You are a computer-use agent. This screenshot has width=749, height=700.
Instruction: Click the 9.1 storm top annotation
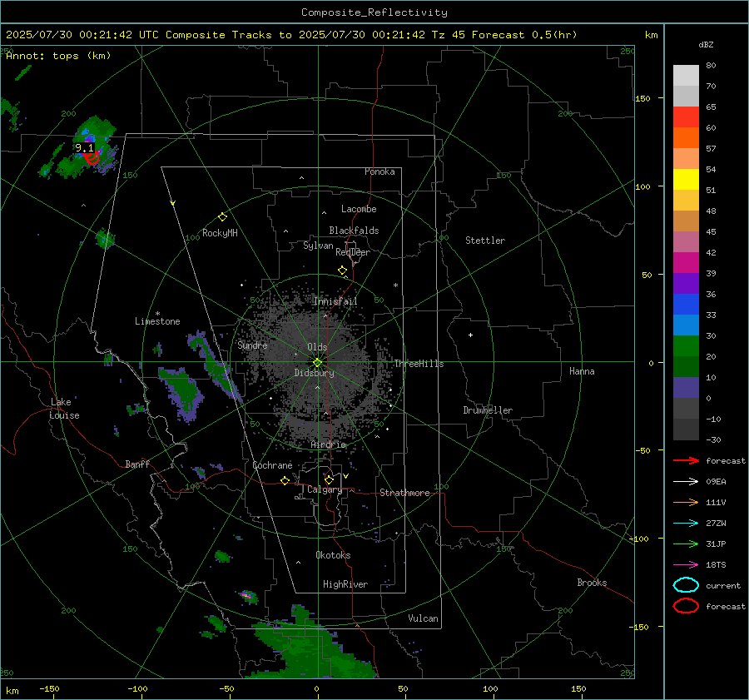pos(84,148)
